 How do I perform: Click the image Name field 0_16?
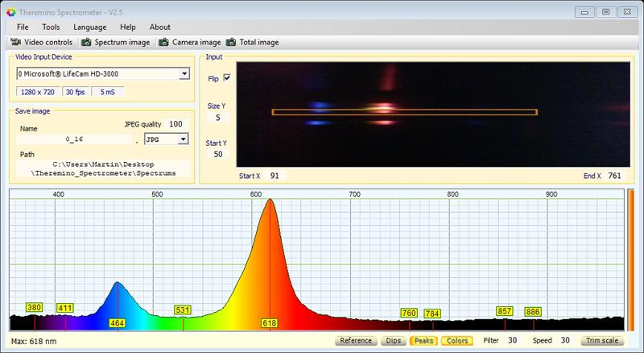pyautogui.click(x=72, y=139)
